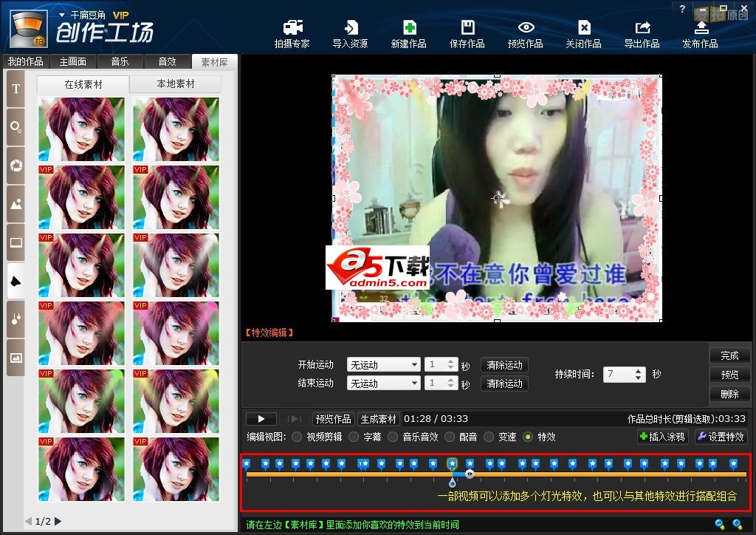Adjust 持续时间 duration stepper
The image size is (756, 535).
coord(639,375)
